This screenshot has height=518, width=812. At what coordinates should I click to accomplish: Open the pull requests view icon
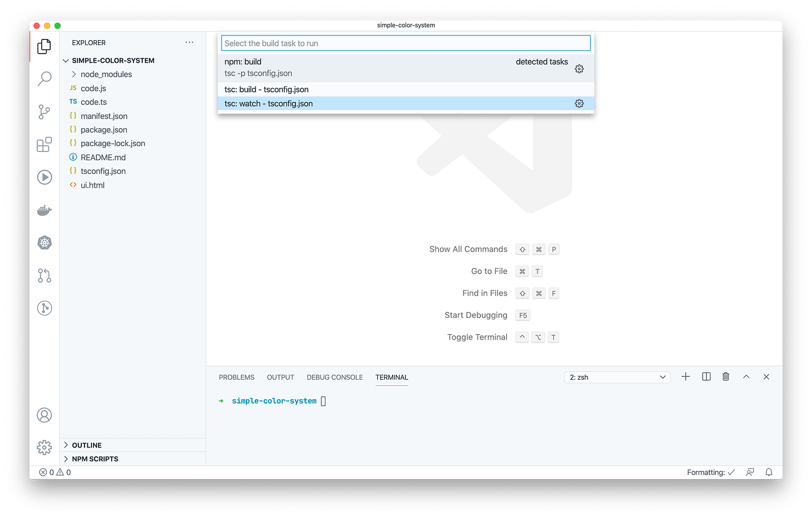[44, 275]
